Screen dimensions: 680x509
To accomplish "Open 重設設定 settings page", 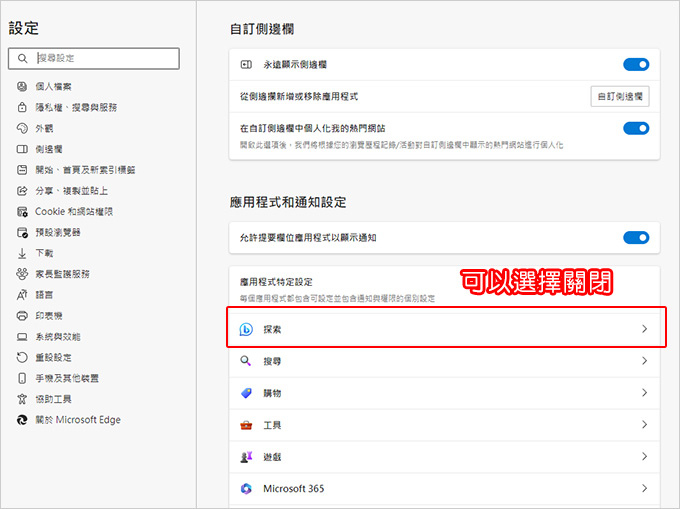I will (53, 357).
